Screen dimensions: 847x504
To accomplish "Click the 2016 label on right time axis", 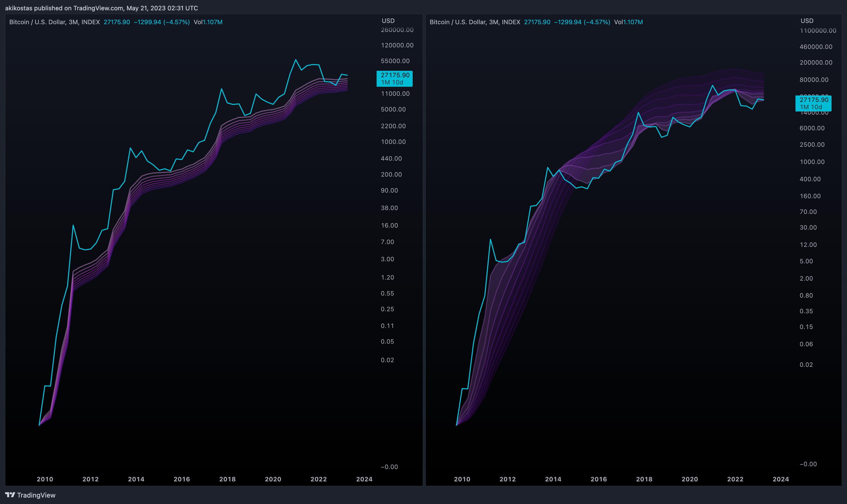I will [599, 479].
